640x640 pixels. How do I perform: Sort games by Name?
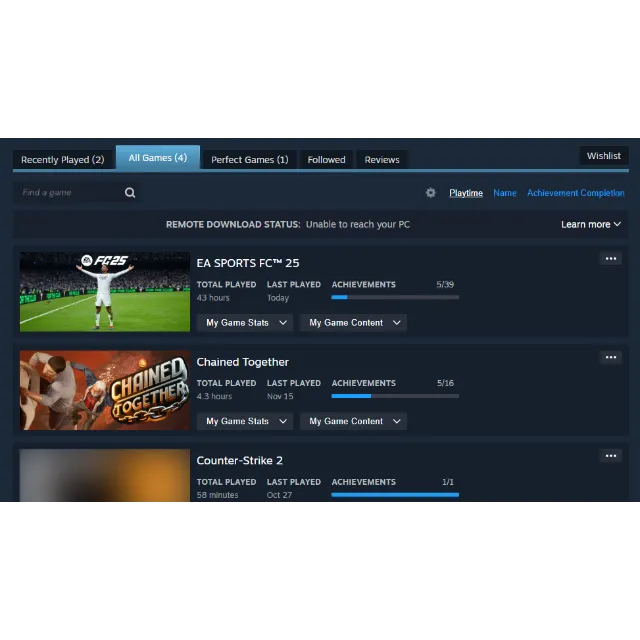point(505,193)
